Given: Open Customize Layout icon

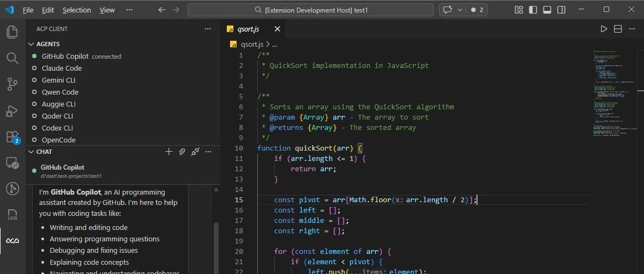Looking at the screenshot, I should [519, 10].
